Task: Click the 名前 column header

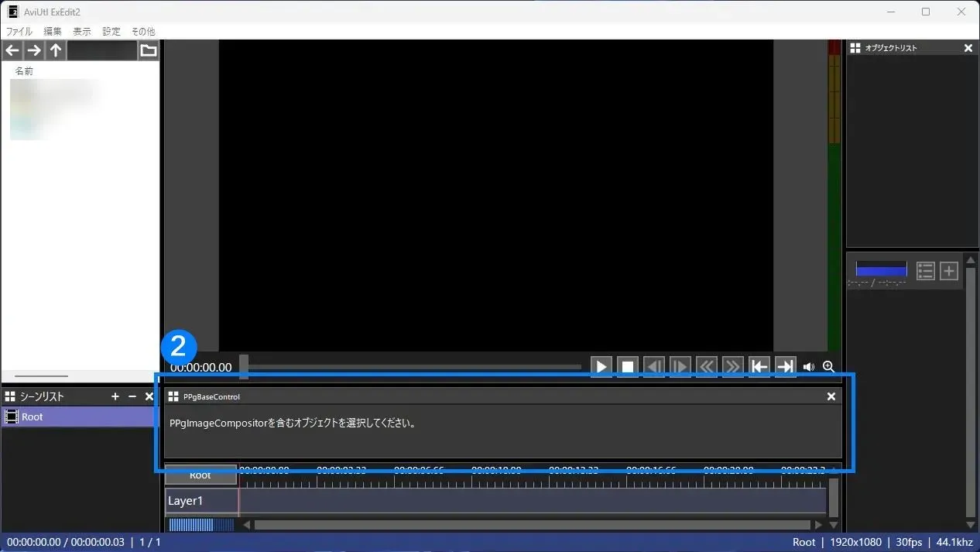Action: pyautogui.click(x=25, y=70)
